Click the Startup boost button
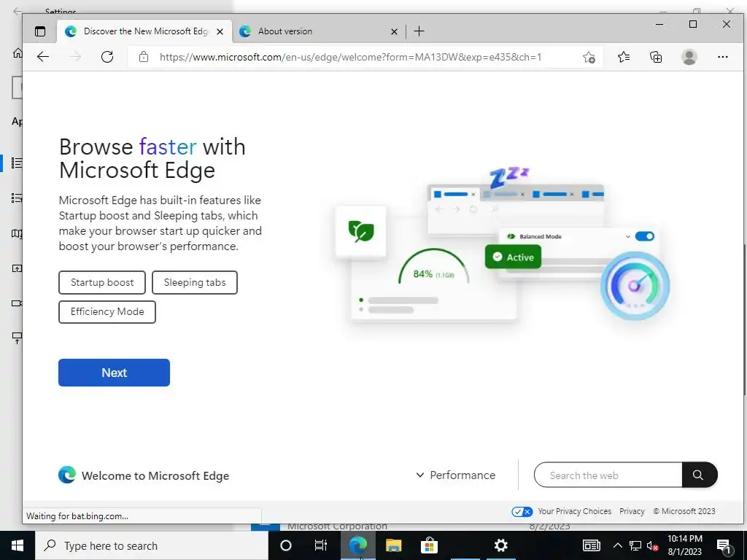Image resolution: width=747 pixels, height=560 pixels. pyautogui.click(x=102, y=282)
